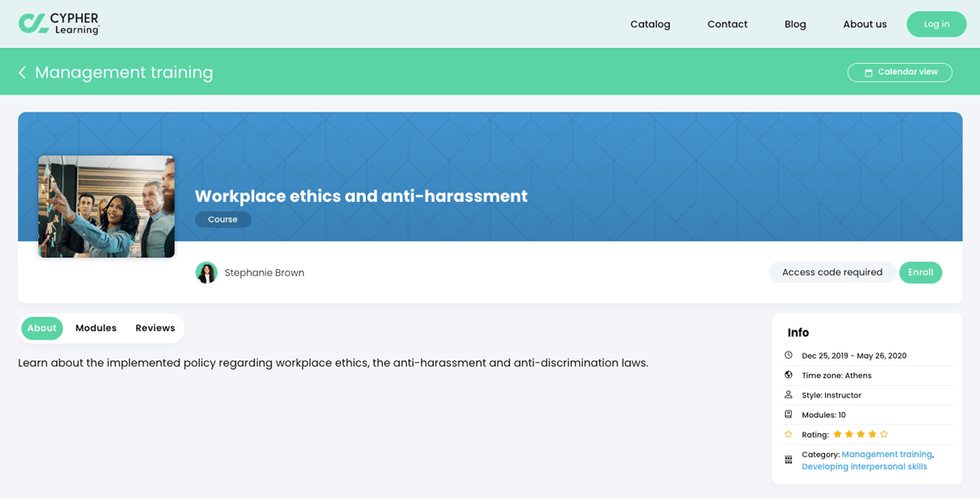Click the person icon beside Style: Instructor
This screenshot has height=499, width=980.
pos(788,394)
